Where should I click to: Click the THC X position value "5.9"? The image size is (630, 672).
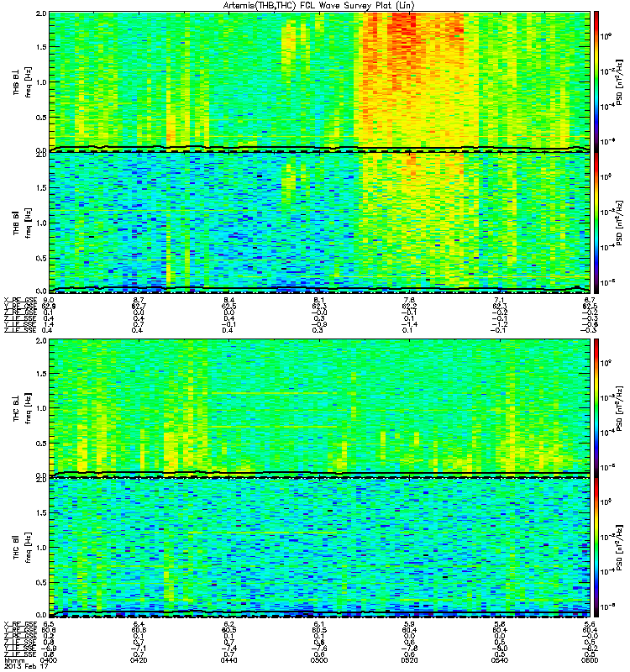click(x=409, y=624)
